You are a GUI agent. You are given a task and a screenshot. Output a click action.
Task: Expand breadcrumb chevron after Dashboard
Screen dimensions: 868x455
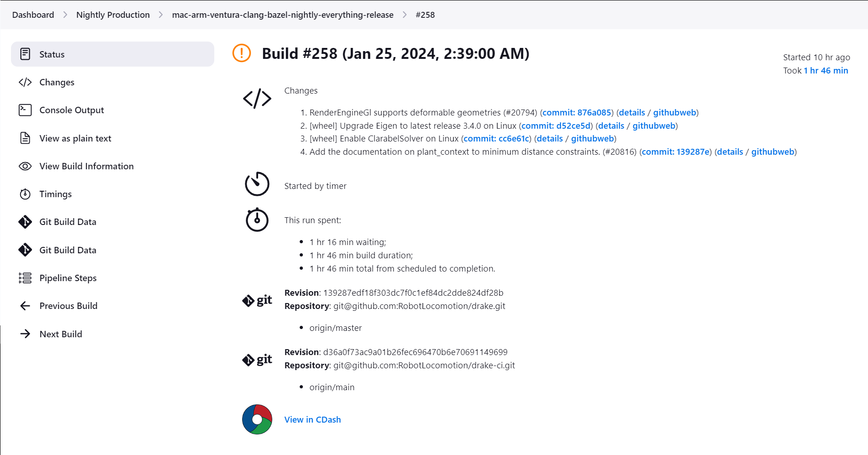coord(65,15)
